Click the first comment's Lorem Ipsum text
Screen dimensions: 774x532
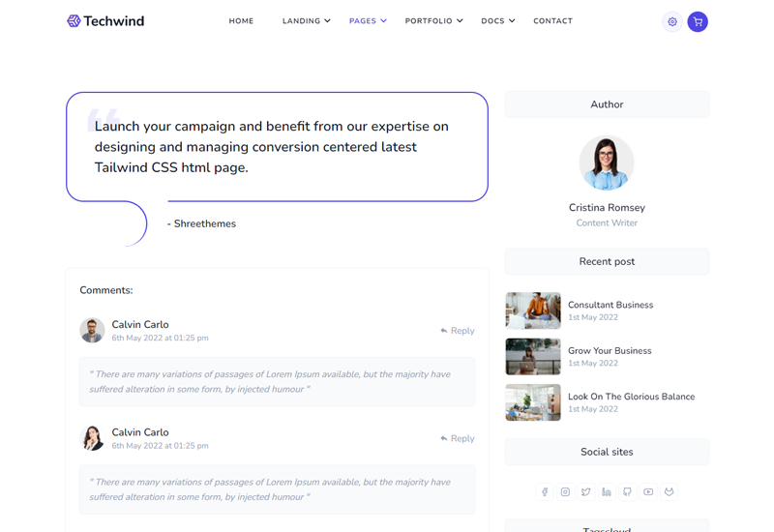(270, 382)
